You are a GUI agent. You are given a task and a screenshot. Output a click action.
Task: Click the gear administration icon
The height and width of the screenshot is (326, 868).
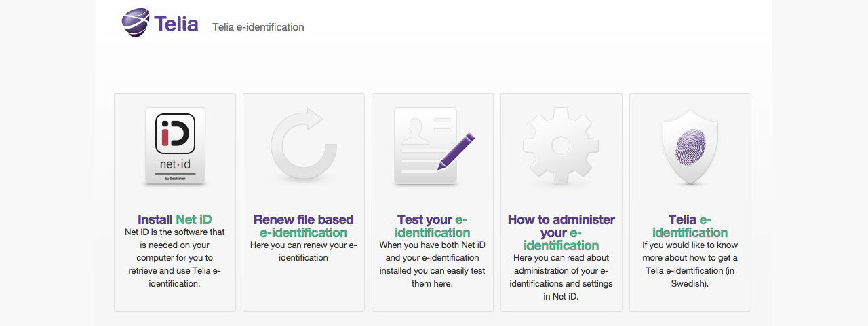[561, 145]
